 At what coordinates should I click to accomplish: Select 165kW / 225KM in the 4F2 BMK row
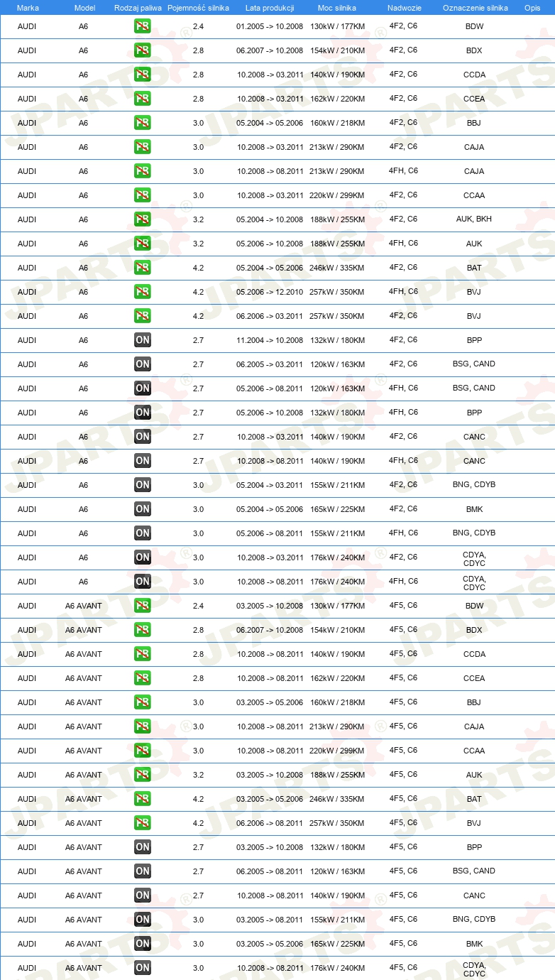(x=338, y=510)
